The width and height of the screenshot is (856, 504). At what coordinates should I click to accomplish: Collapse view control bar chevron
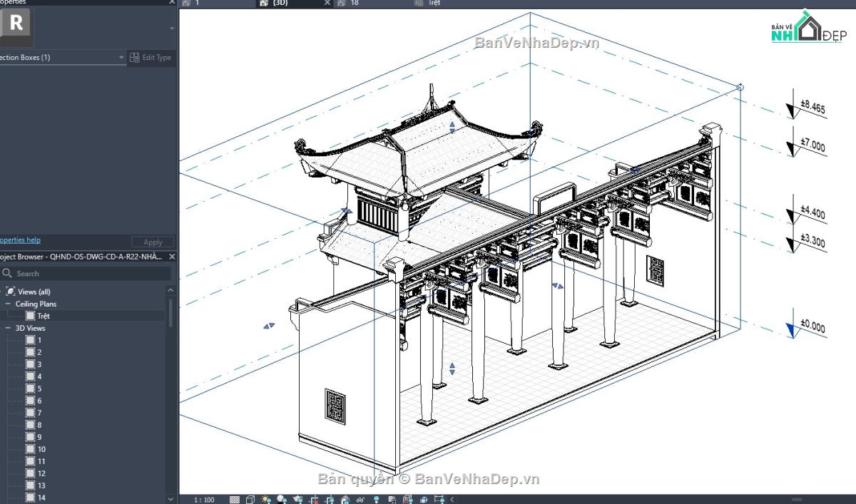452,500
